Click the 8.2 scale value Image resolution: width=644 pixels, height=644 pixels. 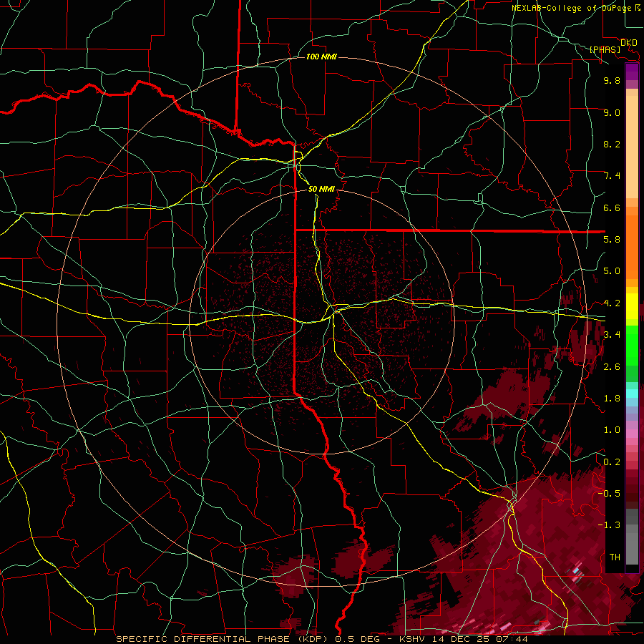[612, 144]
